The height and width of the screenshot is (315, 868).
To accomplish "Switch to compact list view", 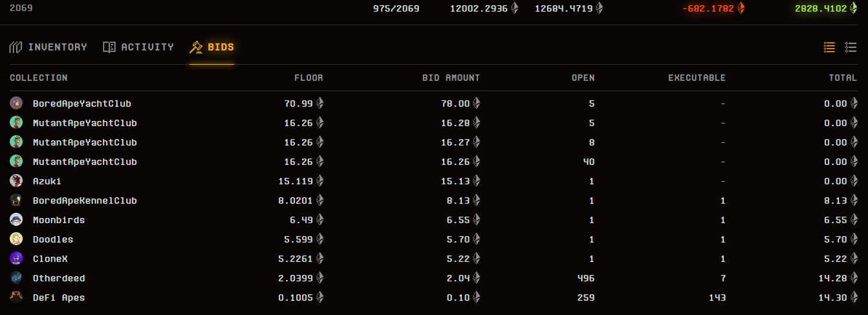I will click(x=829, y=47).
